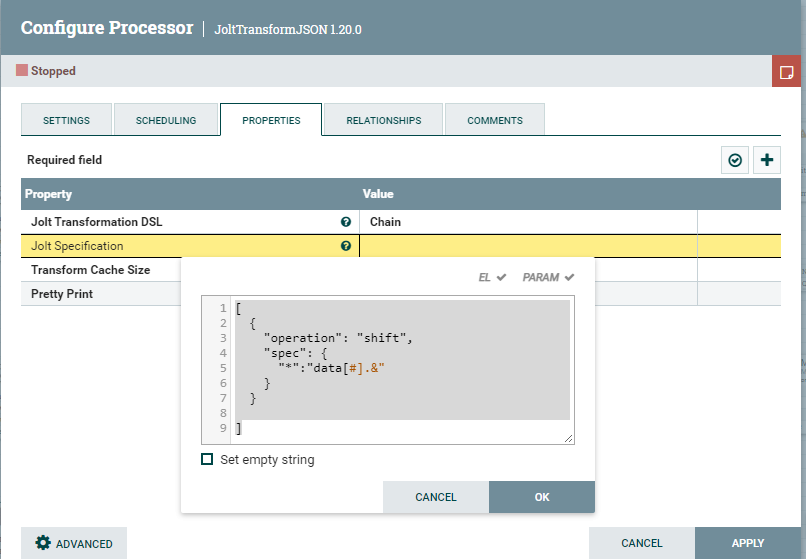Grab the resize handle of the code editor
Viewport: 806px width, 559px height.
[x=569, y=438]
